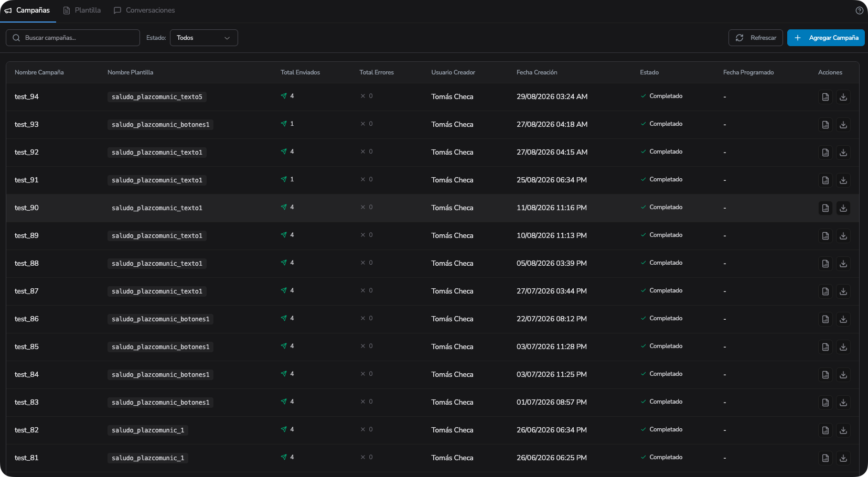Click the Total Errores column header
Viewport: 868px width, 477px height.
pyautogui.click(x=377, y=72)
